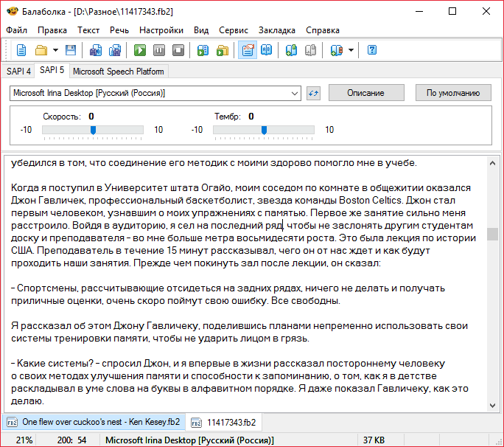The width and height of the screenshot is (504, 447).
Task: Click the read clipboard aloud icon
Action: pos(203,50)
